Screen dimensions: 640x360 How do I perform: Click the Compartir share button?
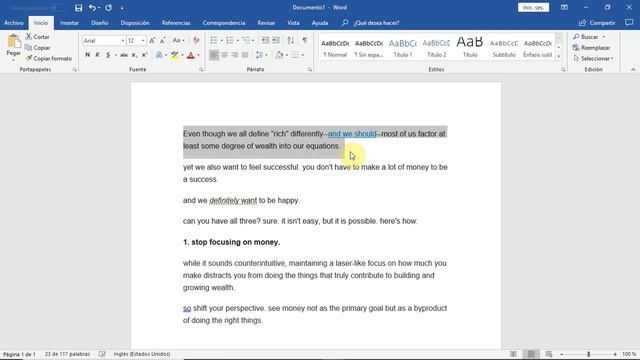pos(597,23)
